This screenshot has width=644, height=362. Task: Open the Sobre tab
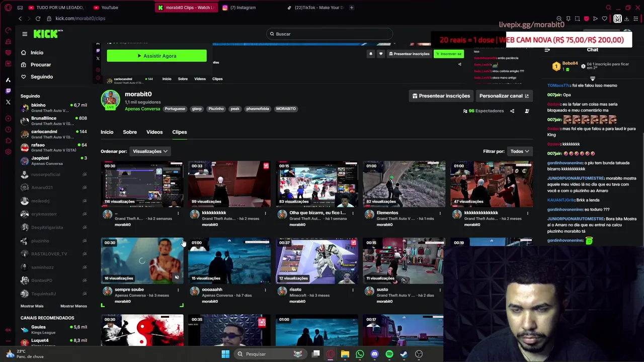[130, 132]
